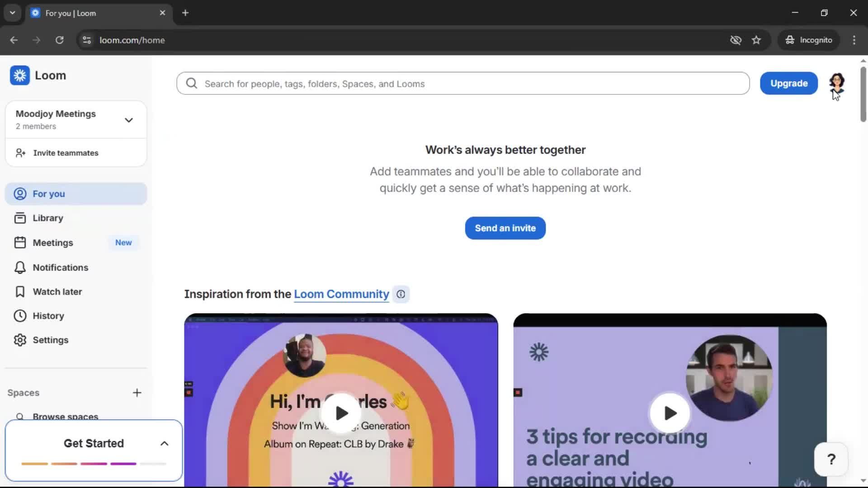Open the Incognito profile menu

[809, 40]
